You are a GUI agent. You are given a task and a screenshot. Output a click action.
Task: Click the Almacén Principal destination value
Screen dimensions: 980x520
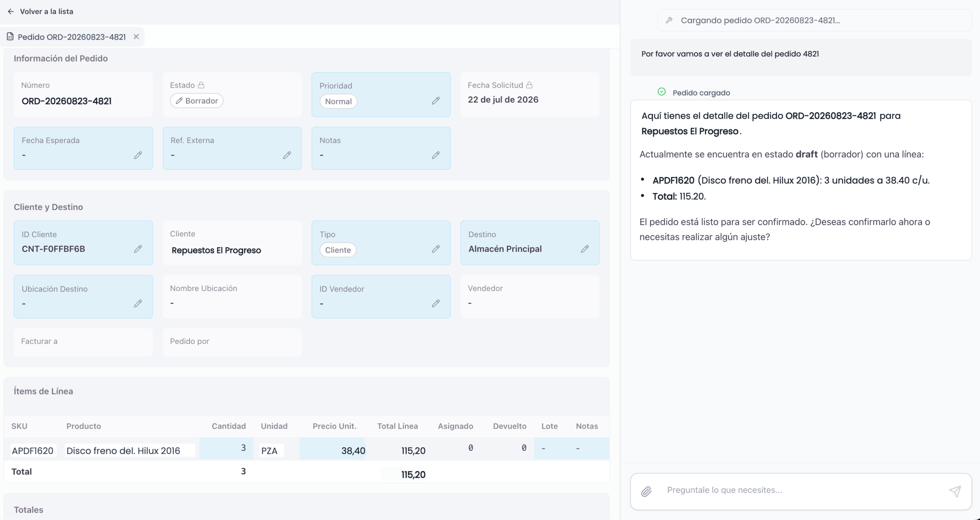[505, 249]
